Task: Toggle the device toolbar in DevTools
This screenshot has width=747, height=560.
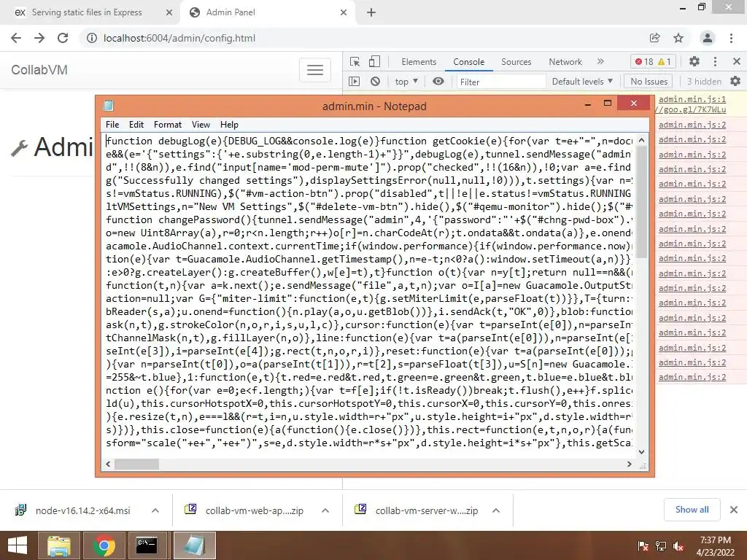Action: tap(374, 61)
